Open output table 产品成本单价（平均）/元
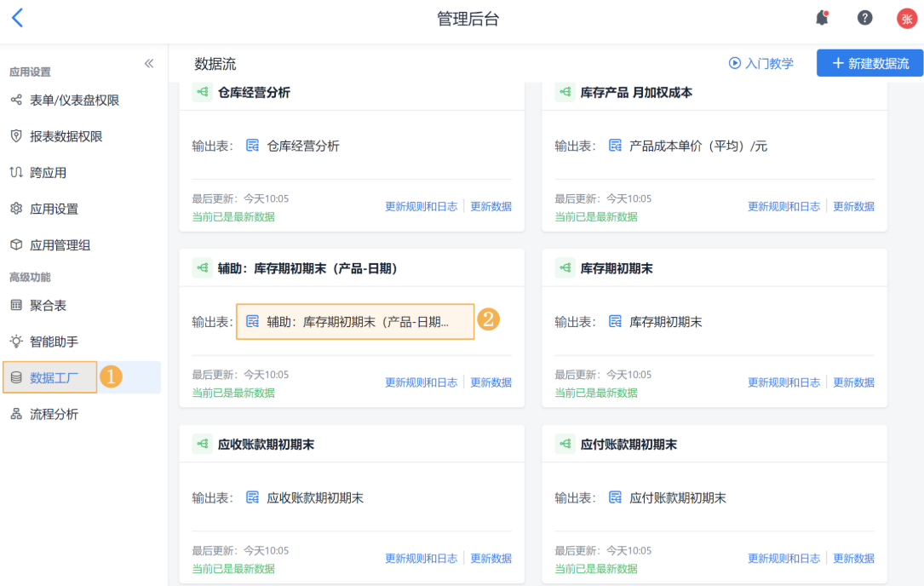924x586 pixels. pos(697,146)
